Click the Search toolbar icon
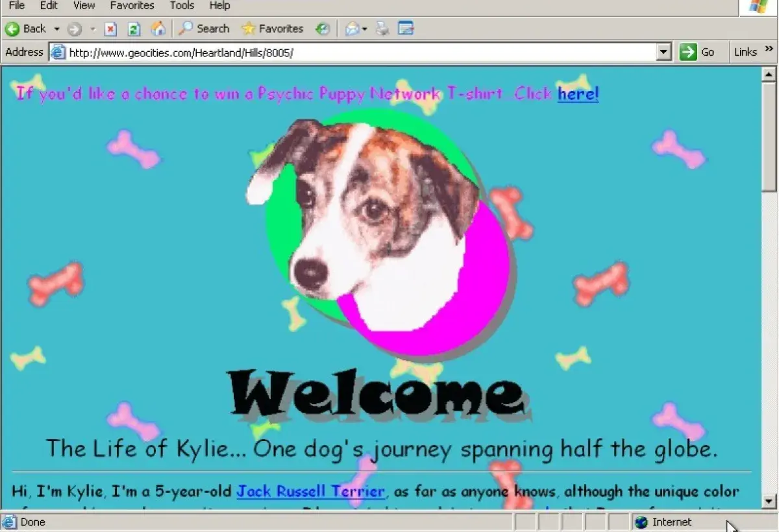Image resolution: width=779 pixels, height=532 pixels. (x=186, y=29)
